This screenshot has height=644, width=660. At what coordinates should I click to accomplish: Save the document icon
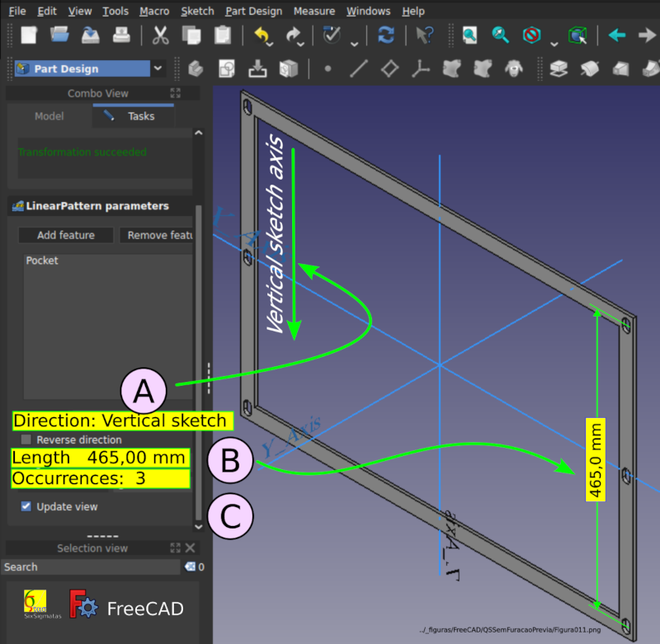[90, 35]
